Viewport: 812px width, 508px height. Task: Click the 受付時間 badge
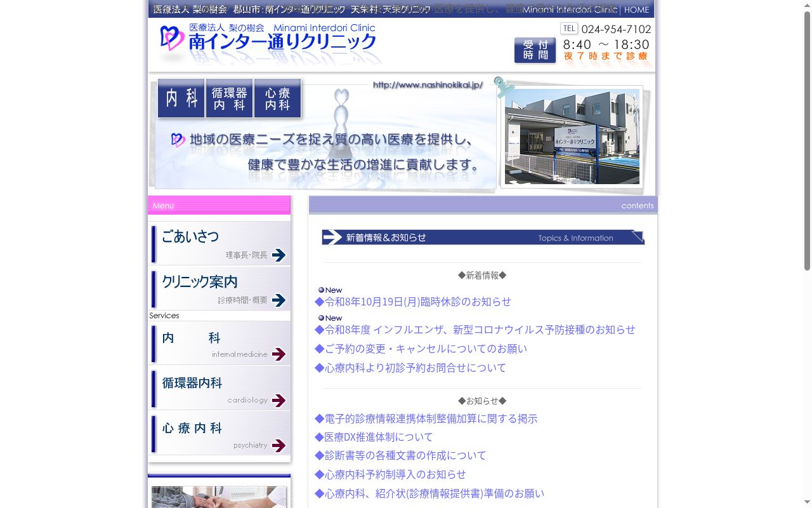[x=535, y=50]
